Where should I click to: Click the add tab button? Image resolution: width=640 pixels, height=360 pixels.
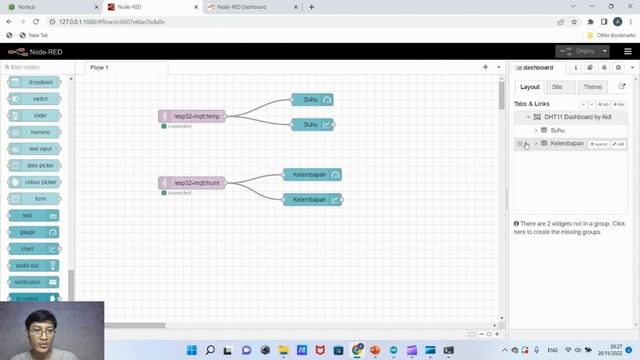click(x=603, y=104)
